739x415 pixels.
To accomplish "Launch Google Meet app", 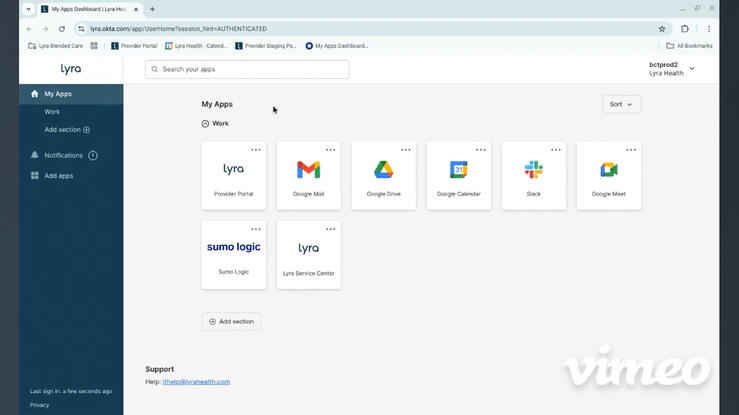I will [x=608, y=176].
